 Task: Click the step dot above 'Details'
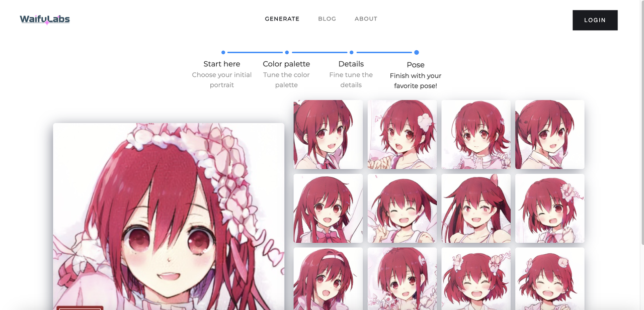pyautogui.click(x=351, y=52)
